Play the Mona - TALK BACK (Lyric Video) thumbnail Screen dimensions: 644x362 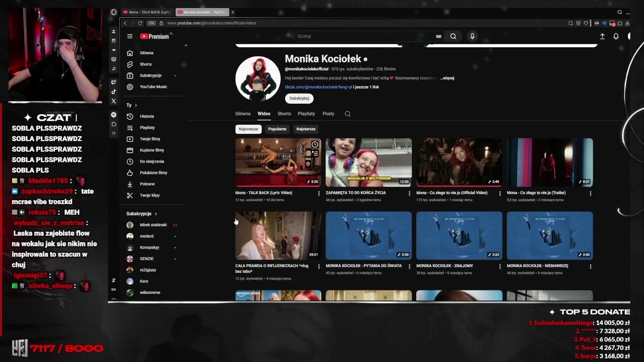point(278,162)
